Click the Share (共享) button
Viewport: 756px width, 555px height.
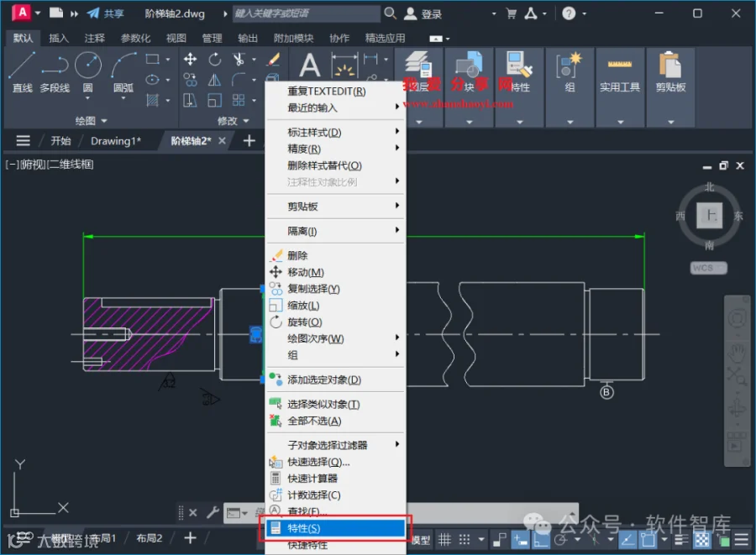pos(105,13)
